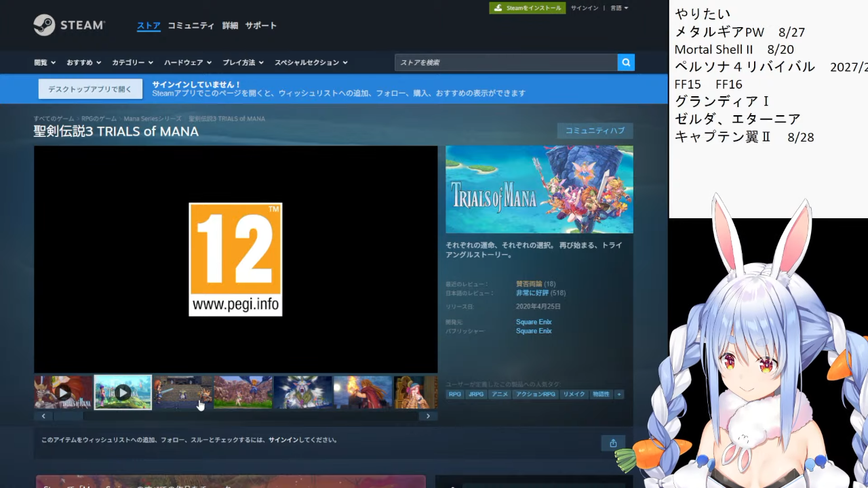This screenshot has height=488, width=868.
Task: Click the magnifier search button
Action: point(626,62)
